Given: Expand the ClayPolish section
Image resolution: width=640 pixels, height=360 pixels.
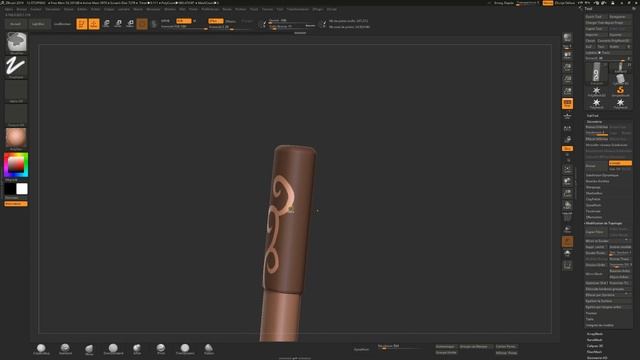Looking at the screenshot, I should pyautogui.click(x=593, y=199).
